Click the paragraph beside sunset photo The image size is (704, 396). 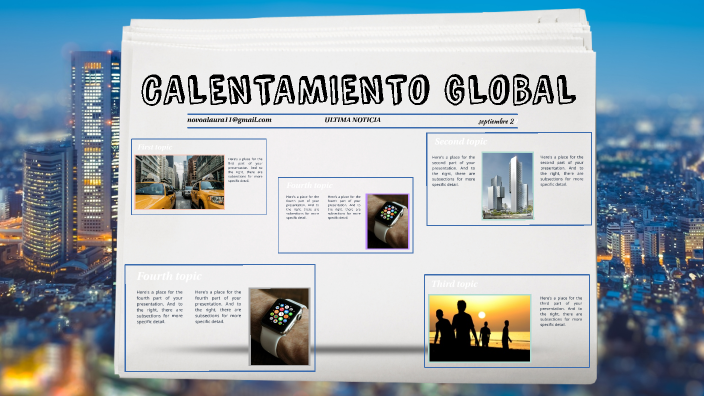(x=561, y=311)
